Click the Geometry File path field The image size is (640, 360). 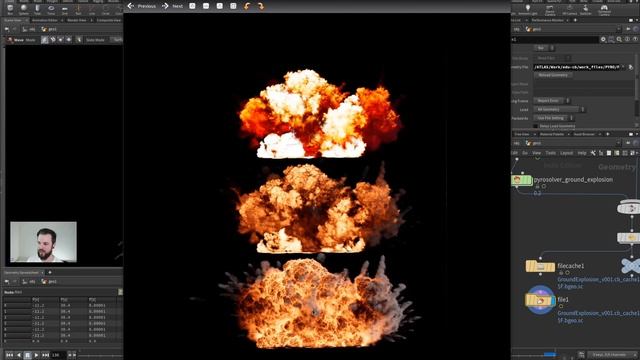click(577, 67)
